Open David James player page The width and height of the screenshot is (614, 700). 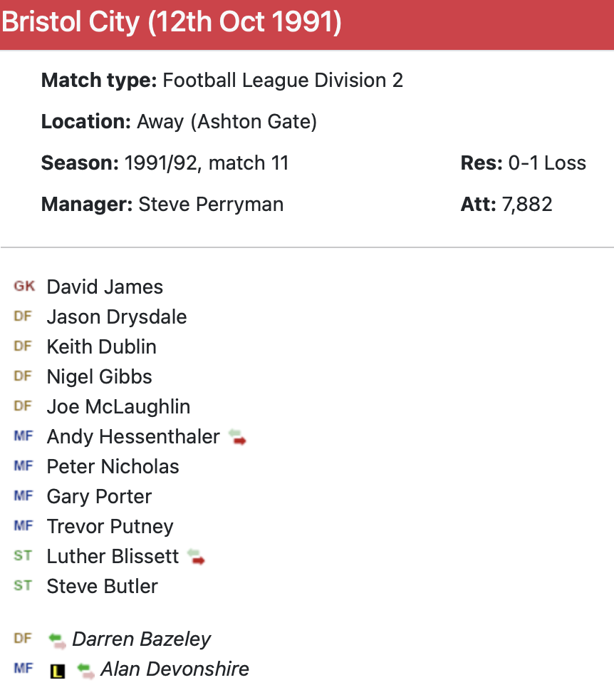[105, 287]
